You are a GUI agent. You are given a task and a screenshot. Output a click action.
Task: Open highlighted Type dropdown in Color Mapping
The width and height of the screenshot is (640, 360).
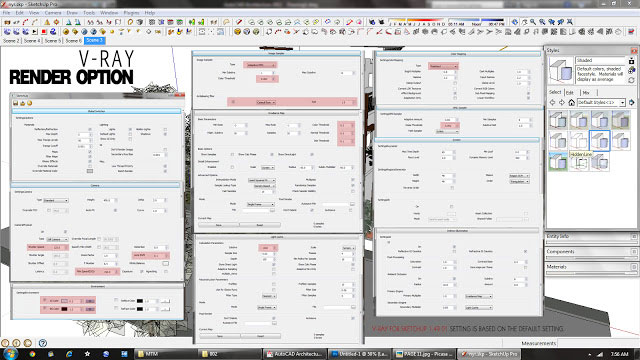click(443, 66)
